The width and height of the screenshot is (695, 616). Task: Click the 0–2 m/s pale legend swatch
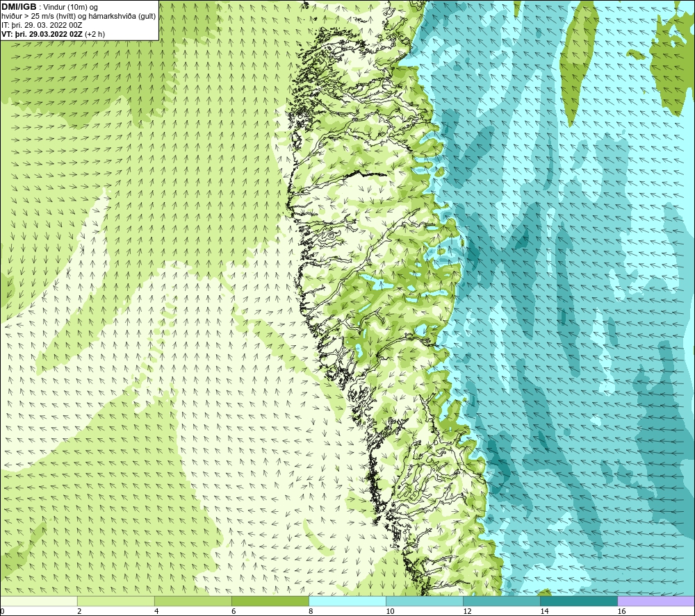[x=38, y=601]
